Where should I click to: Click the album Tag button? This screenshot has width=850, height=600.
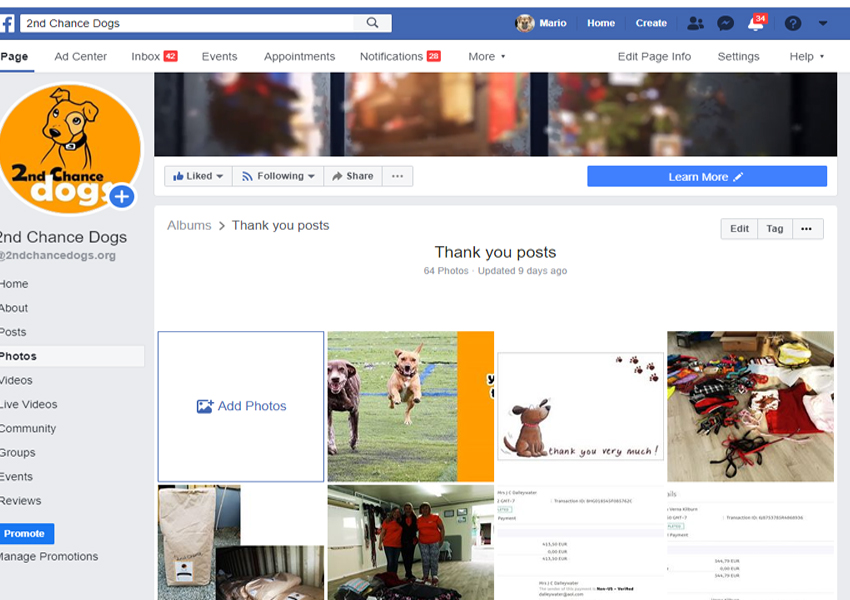click(x=775, y=229)
